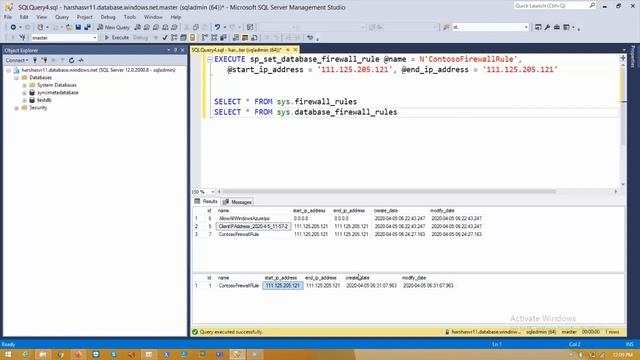Screen dimensions: 640x360
Task: Click the connect plug icon in Object Explorer
Action: click(x=35, y=60)
